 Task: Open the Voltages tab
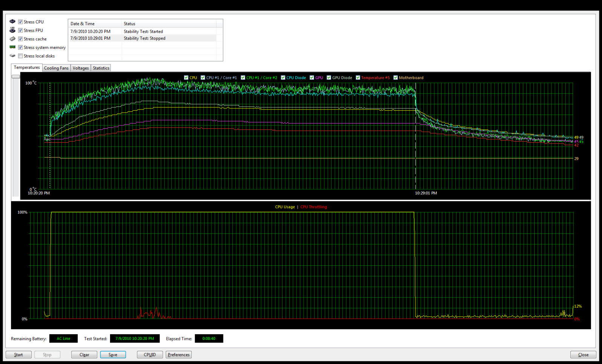click(81, 68)
